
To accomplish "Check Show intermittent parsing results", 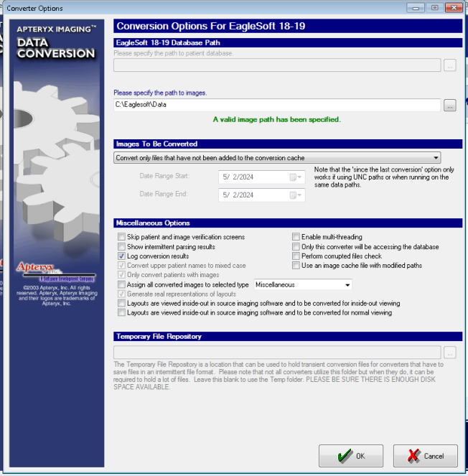I will coord(121,246).
